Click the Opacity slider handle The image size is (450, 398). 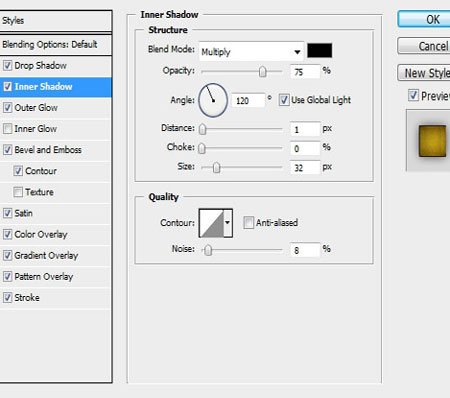(263, 72)
